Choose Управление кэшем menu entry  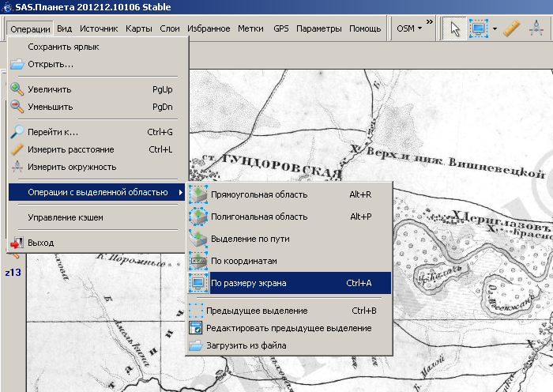coord(96,217)
